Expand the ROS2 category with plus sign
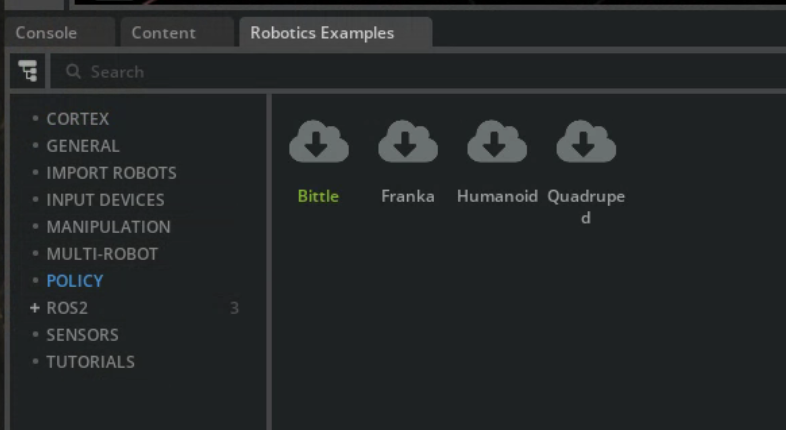786x430 pixels. tap(35, 308)
